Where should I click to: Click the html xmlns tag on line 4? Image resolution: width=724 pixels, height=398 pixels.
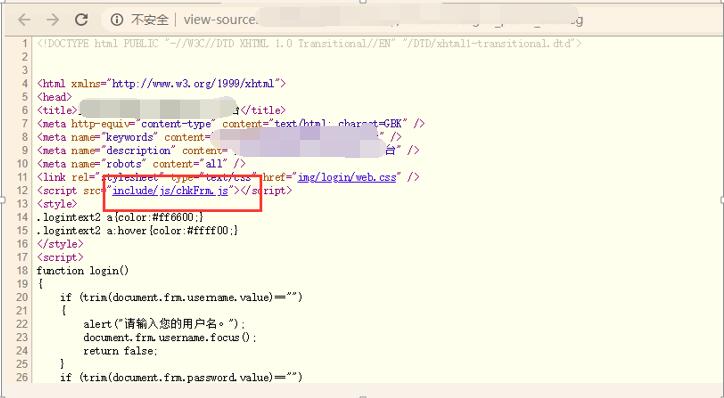[x=162, y=84]
